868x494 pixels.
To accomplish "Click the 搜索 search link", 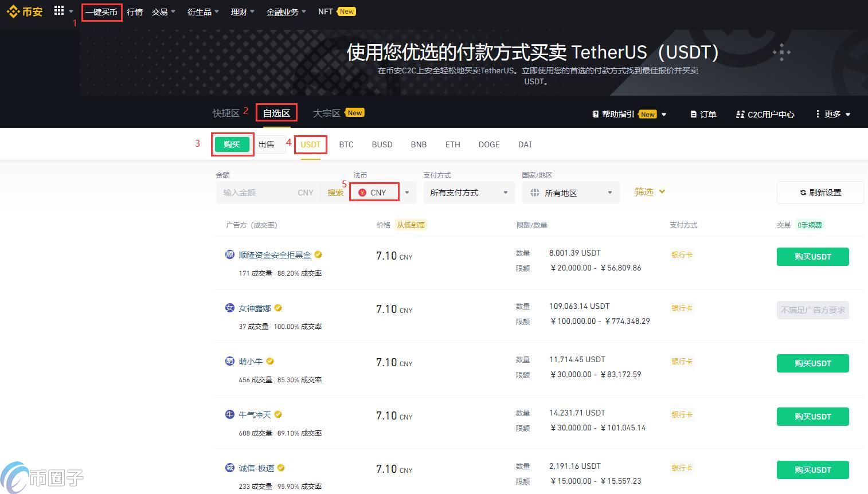I will (335, 193).
